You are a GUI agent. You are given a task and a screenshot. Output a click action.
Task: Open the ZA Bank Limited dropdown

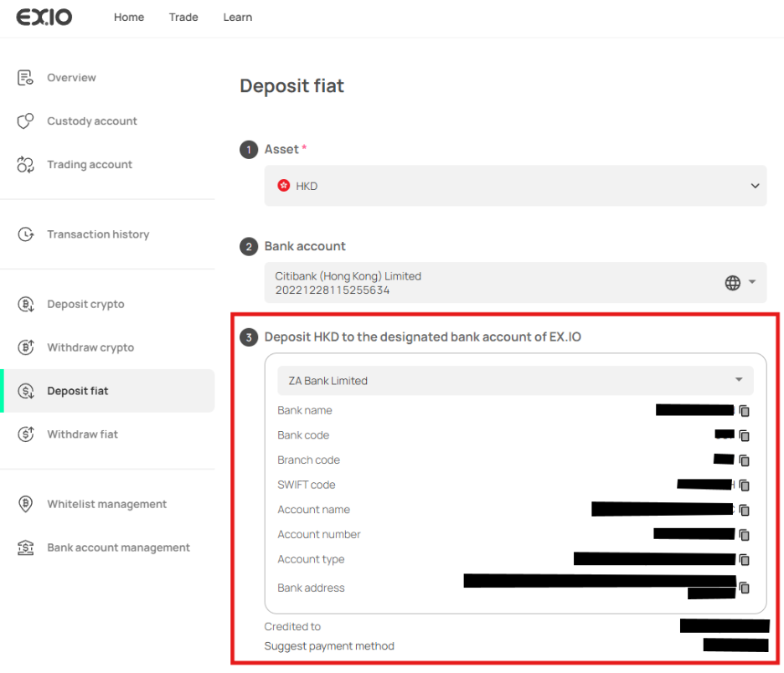(515, 381)
